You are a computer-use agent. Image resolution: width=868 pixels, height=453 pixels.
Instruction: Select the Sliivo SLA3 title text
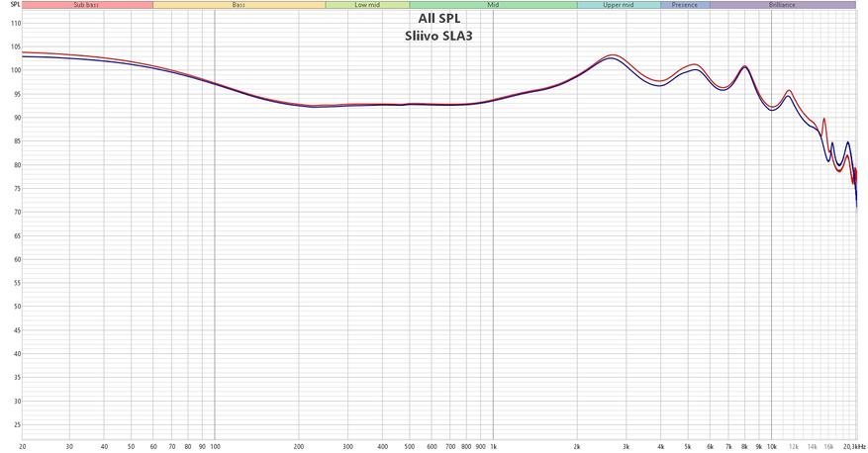pos(439,37)
